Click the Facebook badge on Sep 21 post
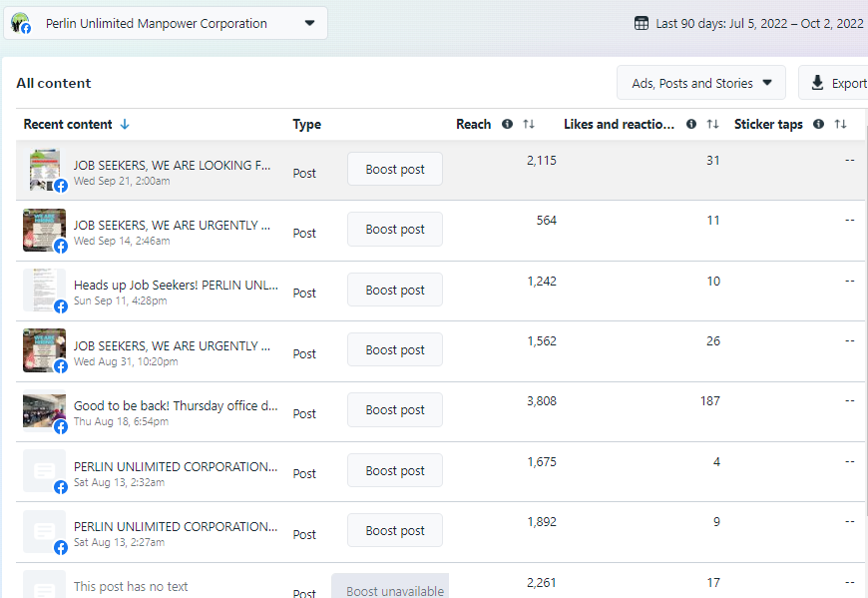The height and width of the screenshot is (598, 868). 61,186
